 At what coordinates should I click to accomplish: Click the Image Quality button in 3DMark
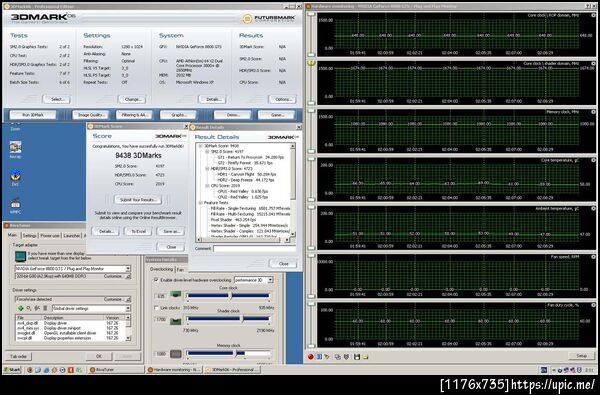90,115
